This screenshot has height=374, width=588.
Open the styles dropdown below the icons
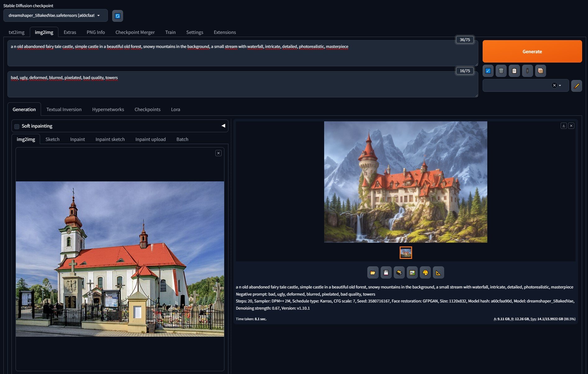click(x=560, y=86)
